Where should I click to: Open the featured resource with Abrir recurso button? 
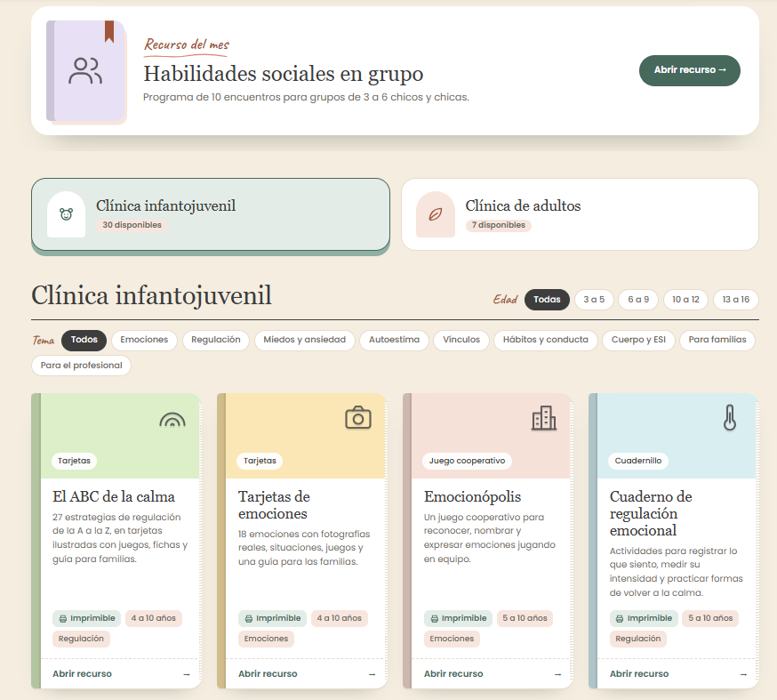coord(689,70)
